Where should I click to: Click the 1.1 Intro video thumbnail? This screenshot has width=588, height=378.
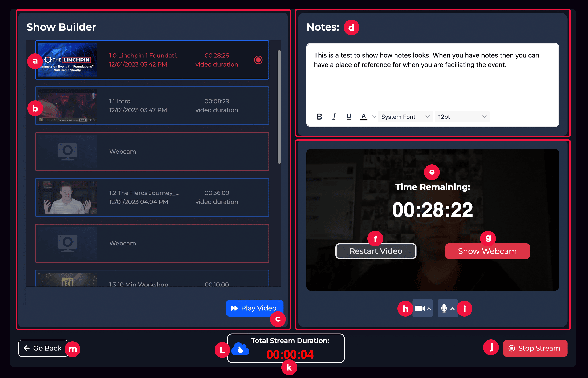click(x=68, y=106)
